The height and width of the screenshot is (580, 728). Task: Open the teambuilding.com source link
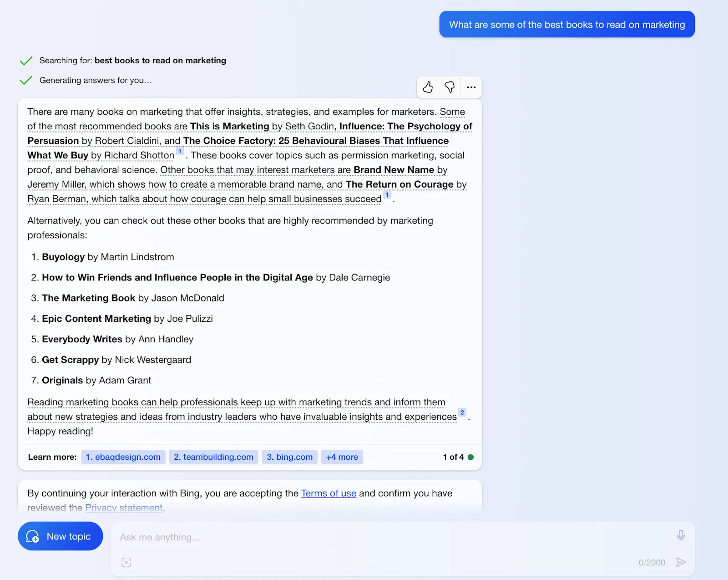[x=214, y=457]
